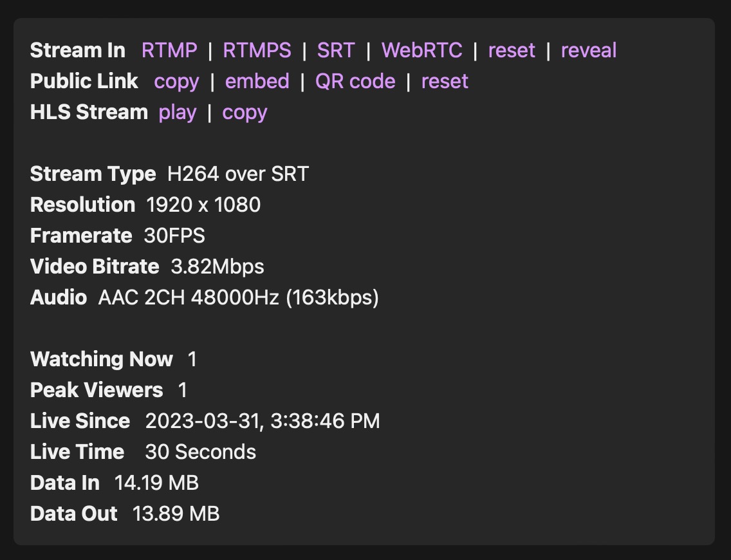Click the 1920 x 1080 resolution value
This screenshot has height=560, width=731.
pyautogui.click(x=203, y=205)
